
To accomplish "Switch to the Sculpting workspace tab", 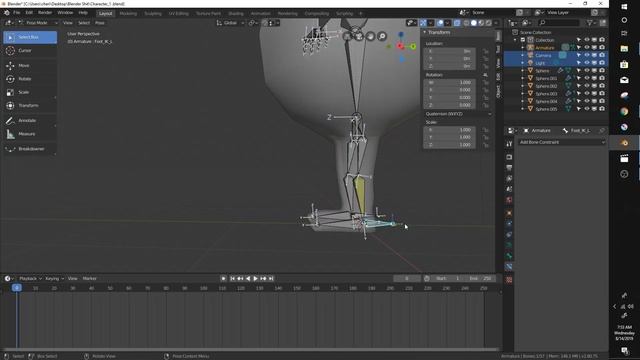I will pos(153,13).
